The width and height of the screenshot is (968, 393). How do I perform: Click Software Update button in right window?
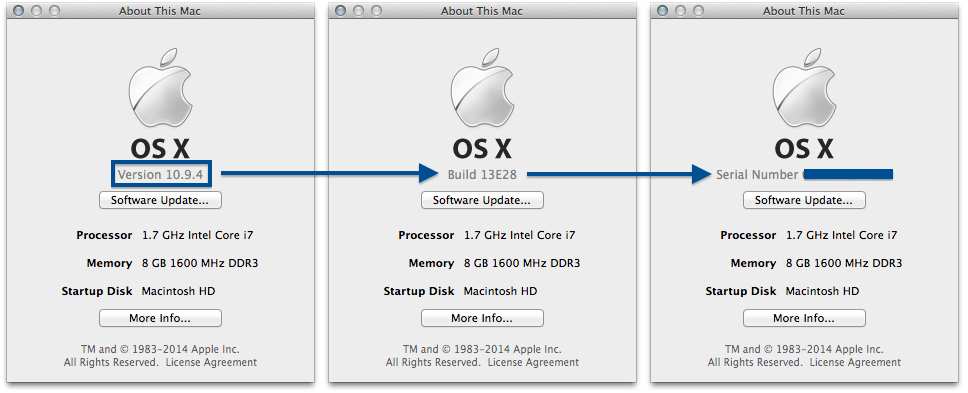point(804,200)
